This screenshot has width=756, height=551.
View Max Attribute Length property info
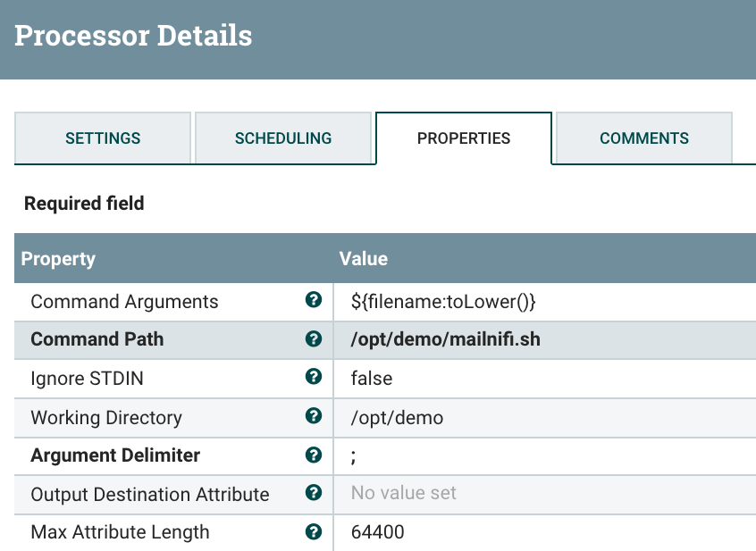(x=314, y=531)
